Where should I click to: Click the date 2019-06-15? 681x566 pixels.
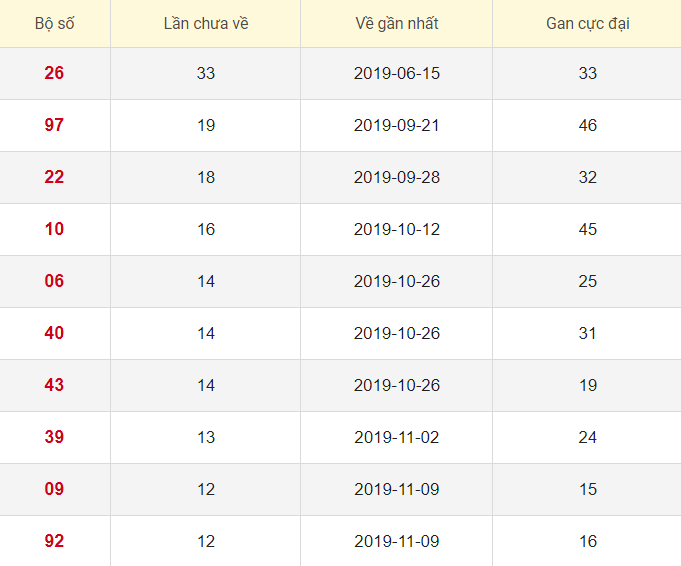pos(397,73)
